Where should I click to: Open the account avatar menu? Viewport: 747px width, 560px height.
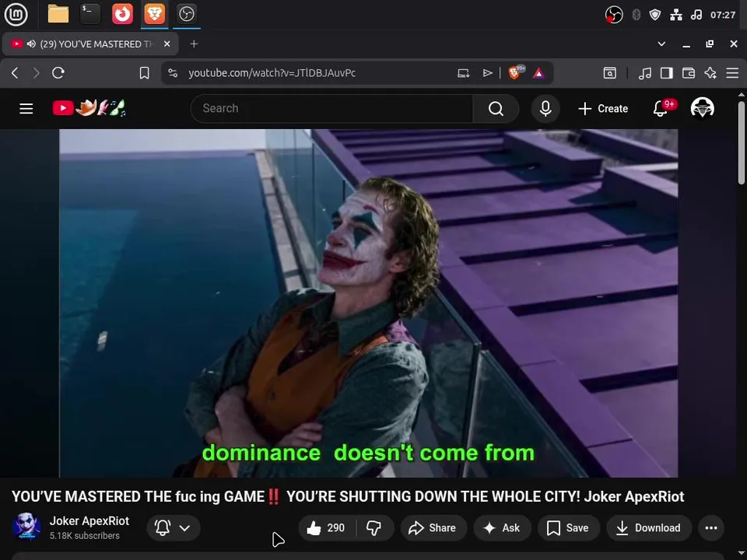point(702,108)
